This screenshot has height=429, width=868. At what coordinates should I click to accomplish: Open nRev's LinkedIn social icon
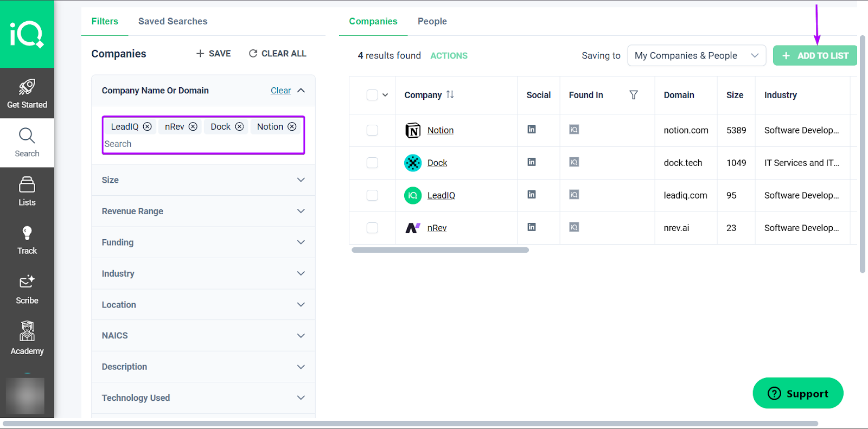tap(532, 227)
